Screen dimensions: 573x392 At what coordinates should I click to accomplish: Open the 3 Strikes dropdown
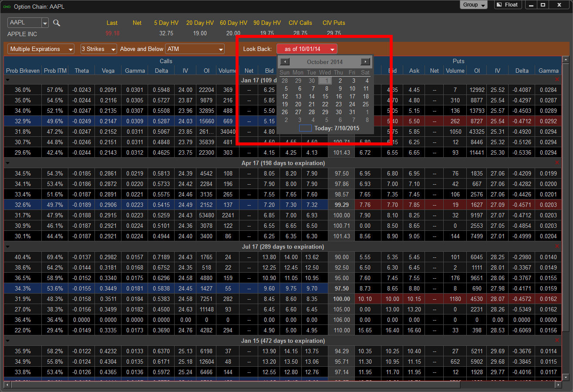[99, 49]
